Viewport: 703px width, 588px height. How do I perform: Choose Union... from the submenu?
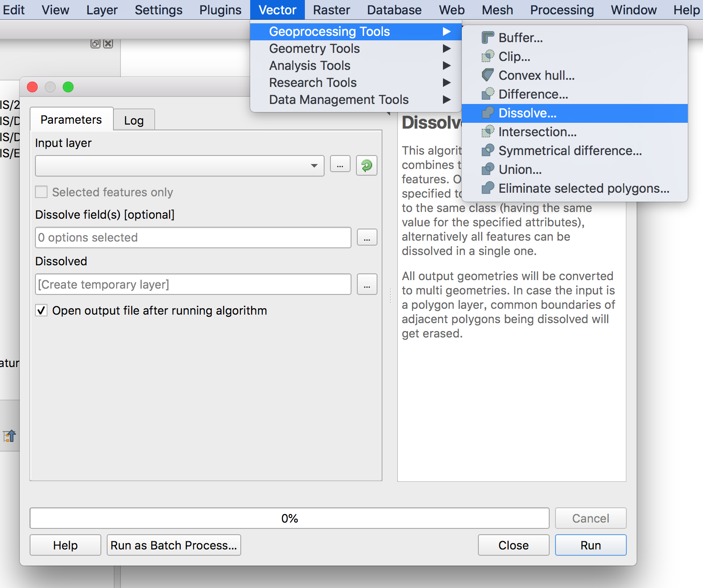[x=575, y=169]
